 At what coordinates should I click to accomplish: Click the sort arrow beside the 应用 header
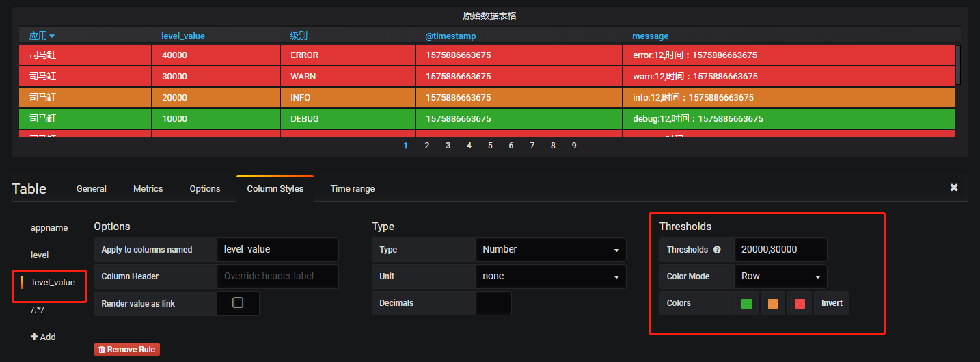click(52, 36)
